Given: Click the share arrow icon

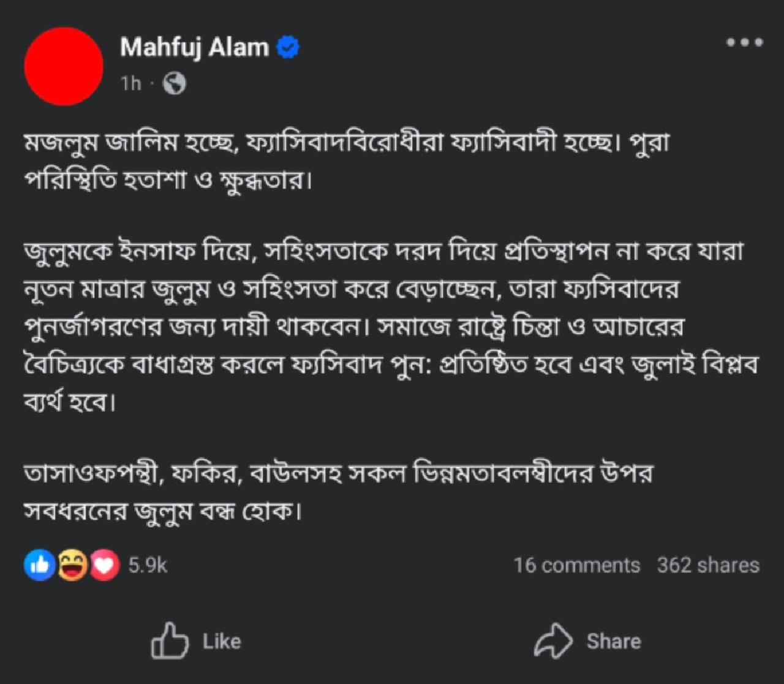Looking at the screenshot, I should [553, 641].
